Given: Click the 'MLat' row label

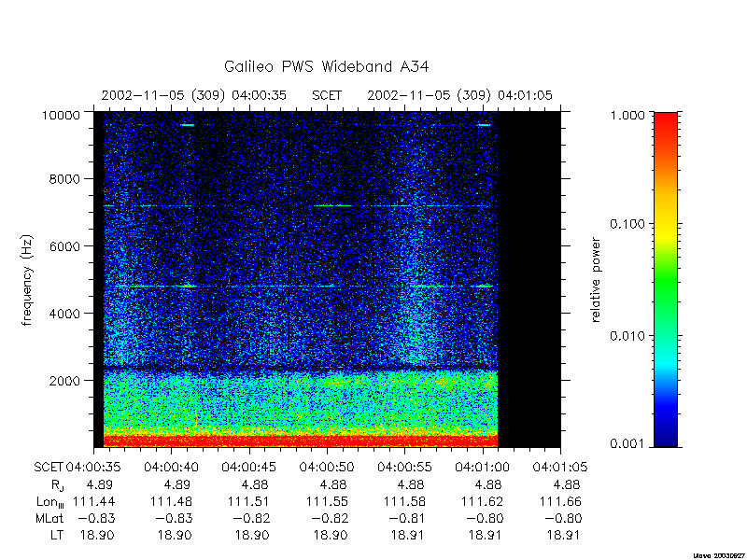Looking at the screenshot, I should click(x=49, y=519).
